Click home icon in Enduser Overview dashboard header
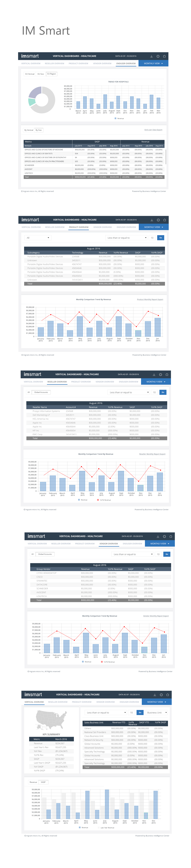Screen dimensions: 191x868 point(164,56)
